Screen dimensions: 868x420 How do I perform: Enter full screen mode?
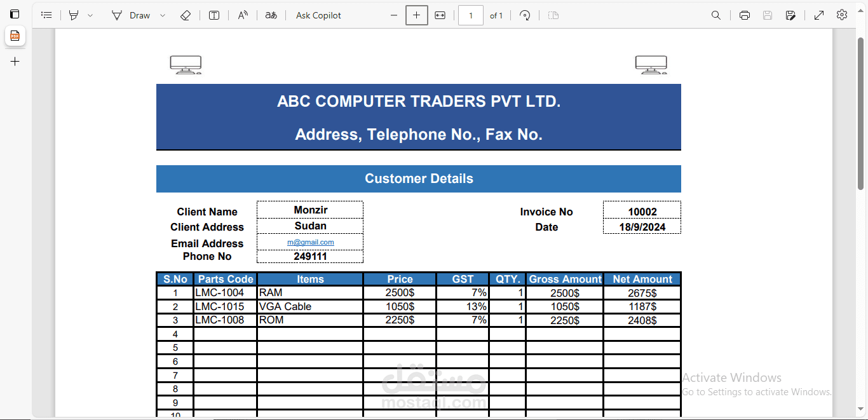pyautogui.click(x=819, y=15)
